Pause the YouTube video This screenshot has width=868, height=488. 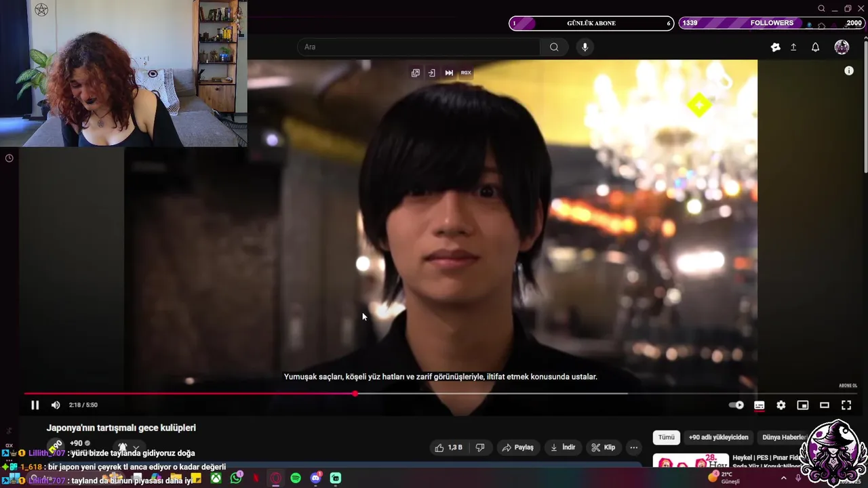(x=35, y=405)
